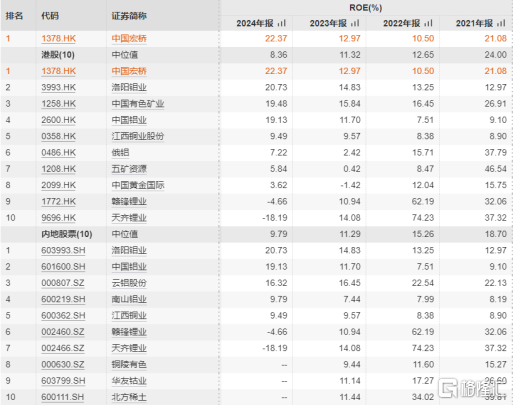Click the 2022年报 column header text
Screen dimensions: 513x405
pyautogui.click(x=402, y=23)
